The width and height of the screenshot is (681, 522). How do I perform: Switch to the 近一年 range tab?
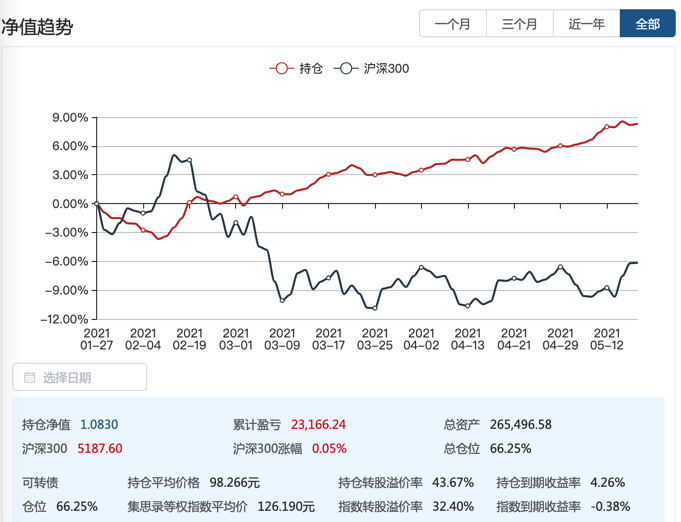point(587,24)
